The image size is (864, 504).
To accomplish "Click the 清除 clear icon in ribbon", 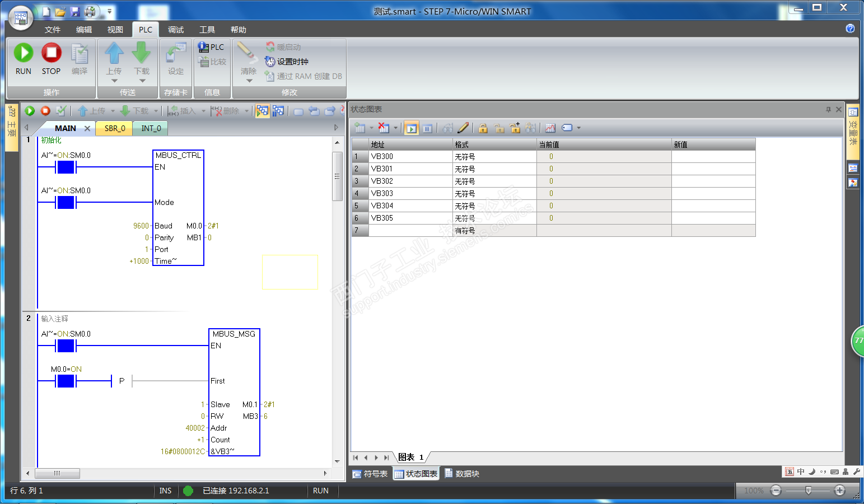I will click(x=246, y=53).
